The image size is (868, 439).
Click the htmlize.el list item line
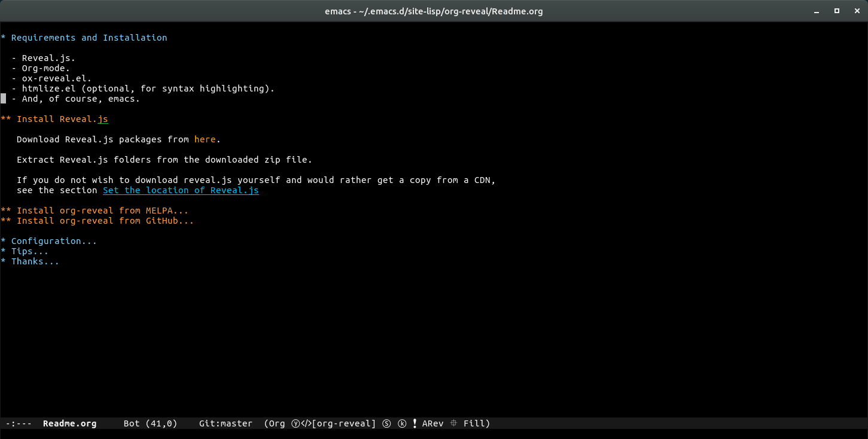(x=143, y=89)
